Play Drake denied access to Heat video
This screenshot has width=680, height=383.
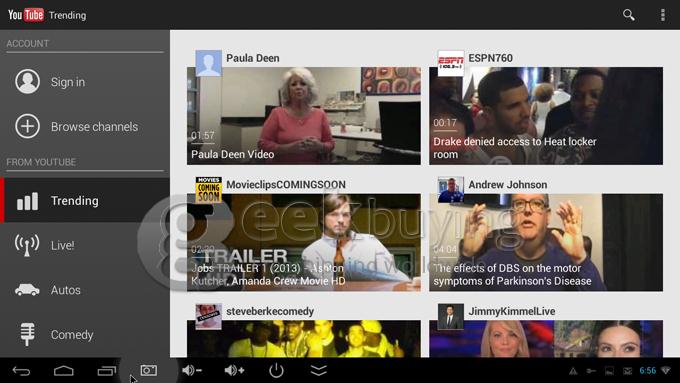(546, 116)
